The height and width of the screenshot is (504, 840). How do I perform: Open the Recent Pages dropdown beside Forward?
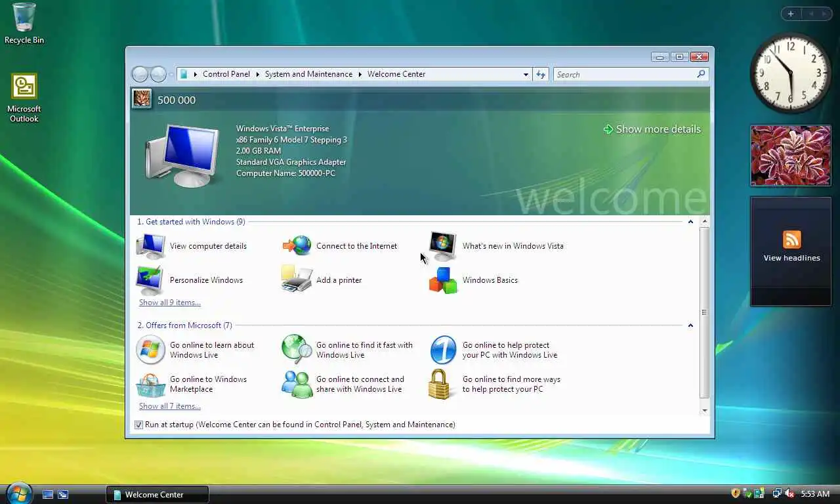171,75
